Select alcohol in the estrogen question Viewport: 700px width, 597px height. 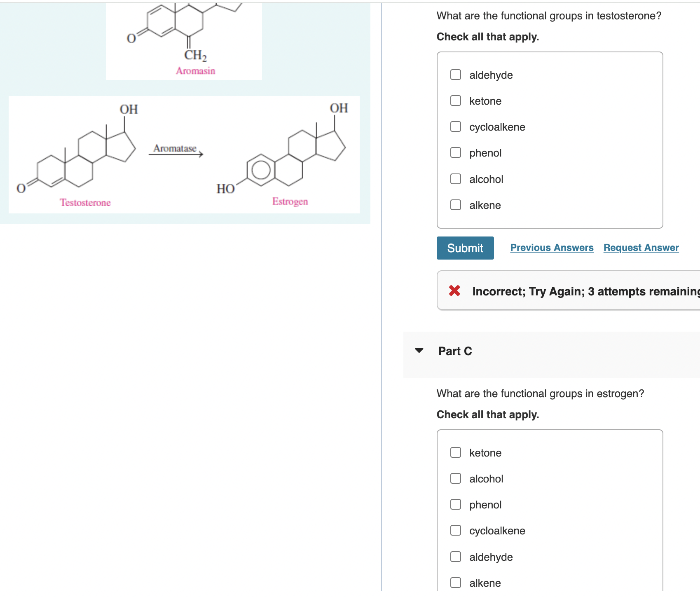(455, 478)
